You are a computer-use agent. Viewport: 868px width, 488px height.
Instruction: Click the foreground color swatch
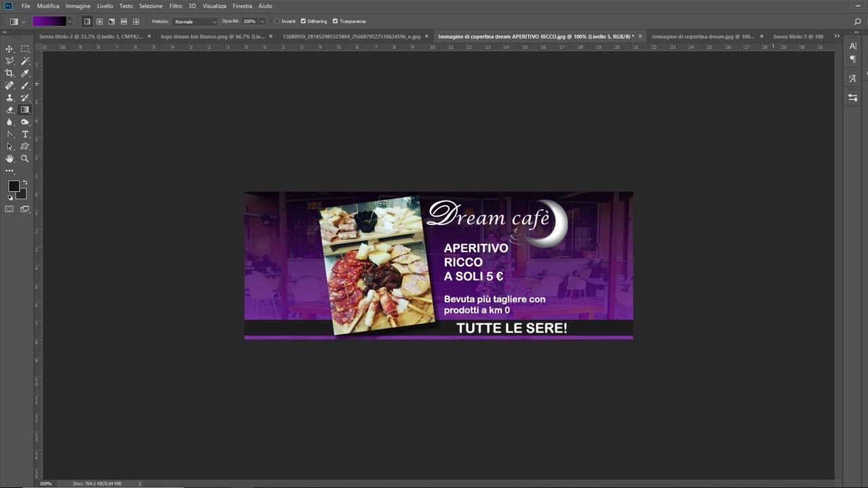(x=14, y=186)
